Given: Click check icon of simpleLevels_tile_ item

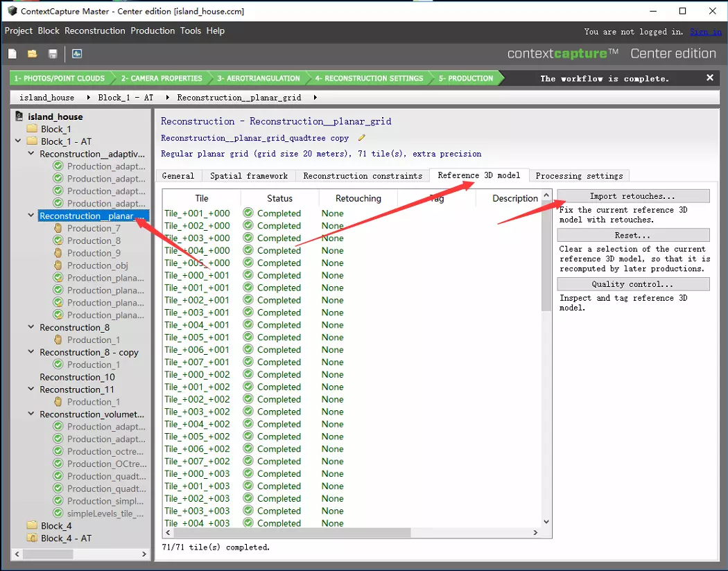Looking at the screenshot, I should click(58, 513).
